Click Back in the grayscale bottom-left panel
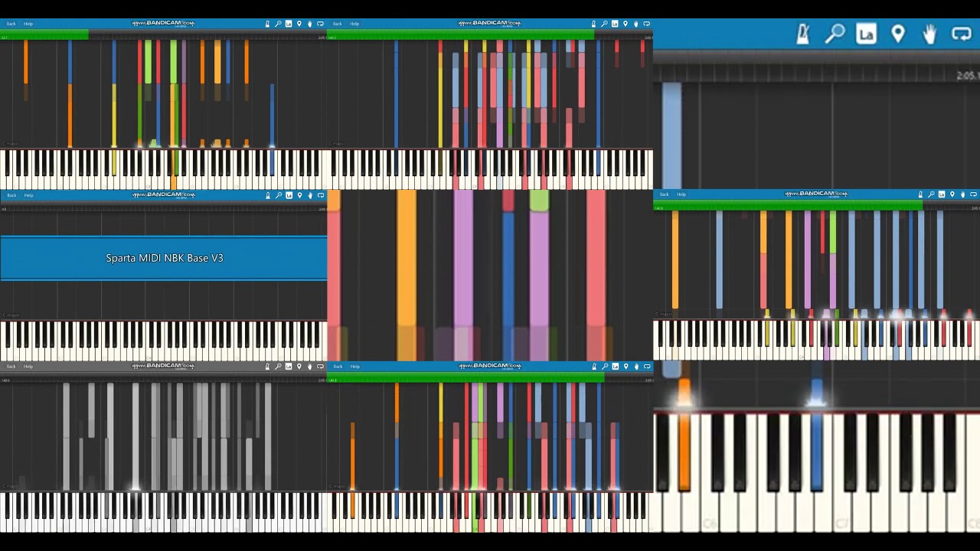Image resolution: width=980 pixels, height=551 pixels. tap(11, 367)
